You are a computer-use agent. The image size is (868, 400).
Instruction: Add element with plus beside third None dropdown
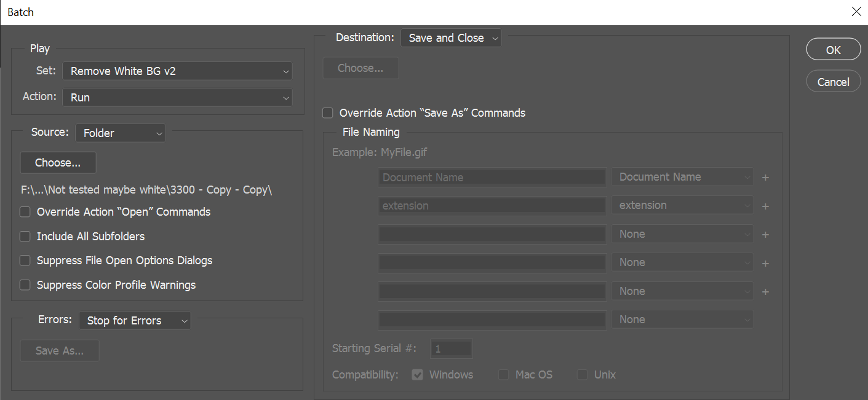pos(765,234)
